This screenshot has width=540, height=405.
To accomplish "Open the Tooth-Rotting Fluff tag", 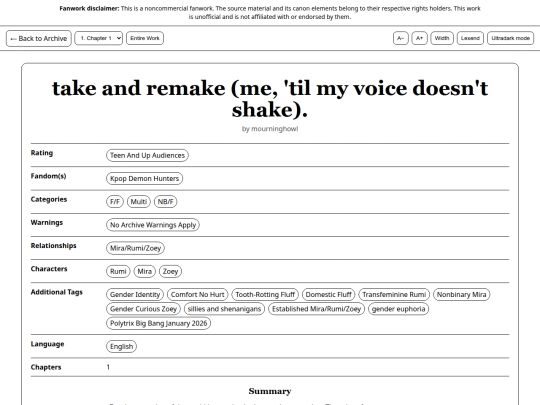I will point(265,294).
